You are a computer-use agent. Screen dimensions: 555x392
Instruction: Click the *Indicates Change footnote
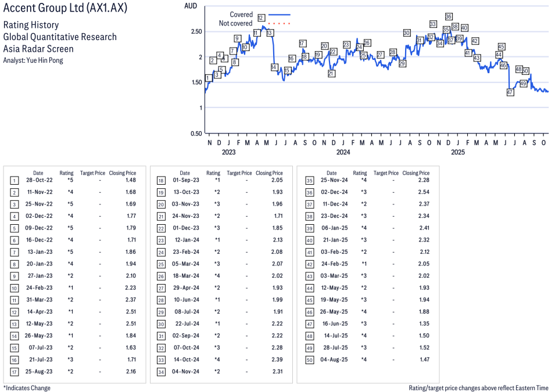(x=27, y=388)
